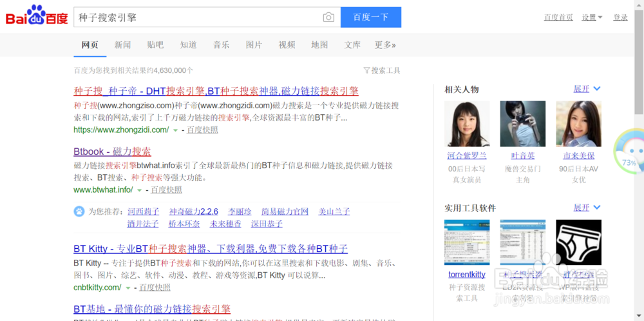Expand the 相关人物 section
The image size is (644, 321).
coord(587,89)
